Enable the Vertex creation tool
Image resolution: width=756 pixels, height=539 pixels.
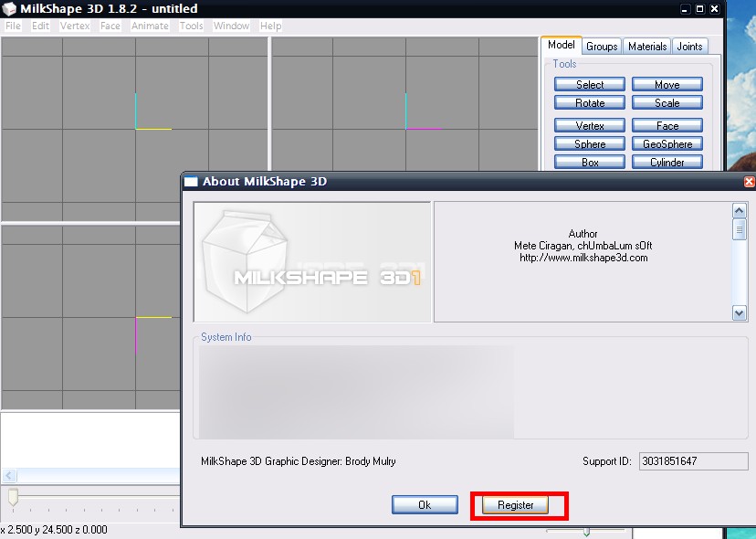[x=590, y=126]
